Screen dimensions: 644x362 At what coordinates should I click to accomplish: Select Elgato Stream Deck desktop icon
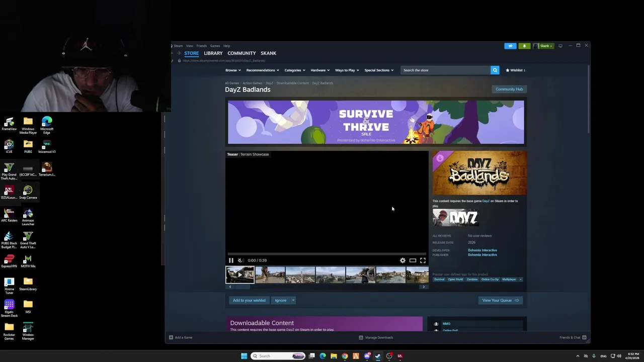point(9,309)
